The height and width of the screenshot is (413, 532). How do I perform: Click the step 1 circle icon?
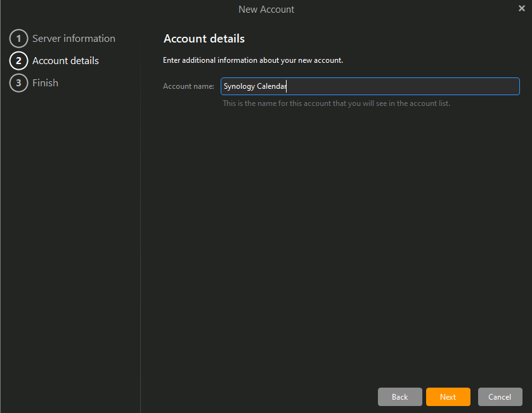click(x=18, y=39)
